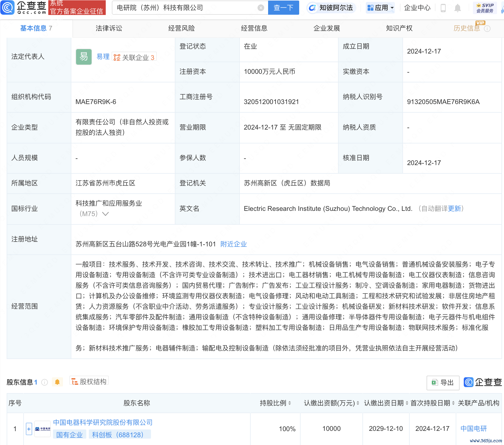Switch to 经营风险 tab
The width and height of the screenshot is (504, 445).
pos(182,28)
